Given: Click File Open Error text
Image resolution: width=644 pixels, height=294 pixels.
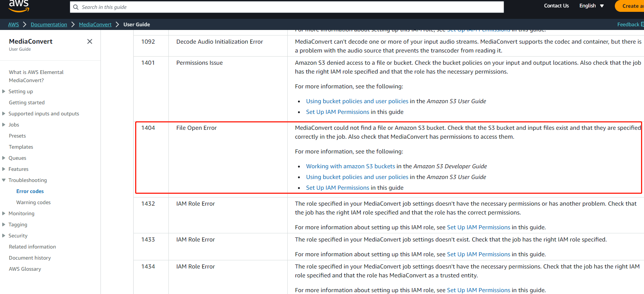Looking at the screenshot, I should (196, 128).
